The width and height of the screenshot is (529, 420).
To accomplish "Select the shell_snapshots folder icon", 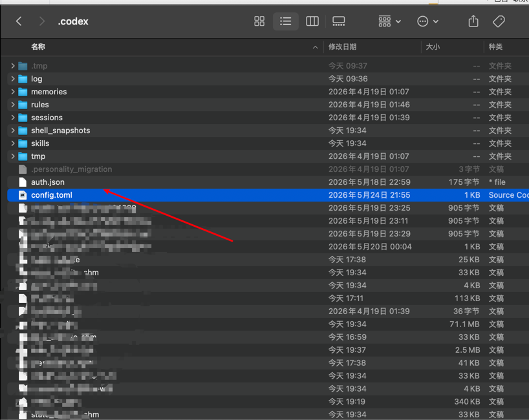I will [23, 131].
